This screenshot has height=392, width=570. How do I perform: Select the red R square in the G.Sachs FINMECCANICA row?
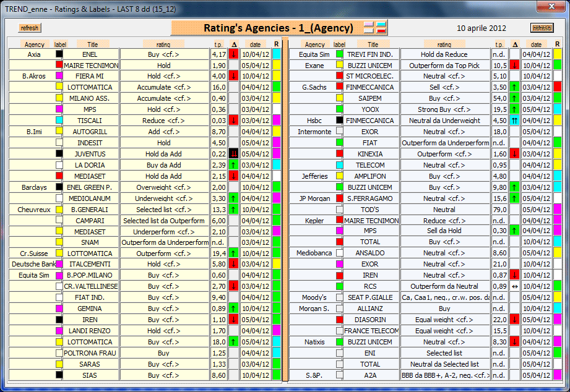(557, 87)
